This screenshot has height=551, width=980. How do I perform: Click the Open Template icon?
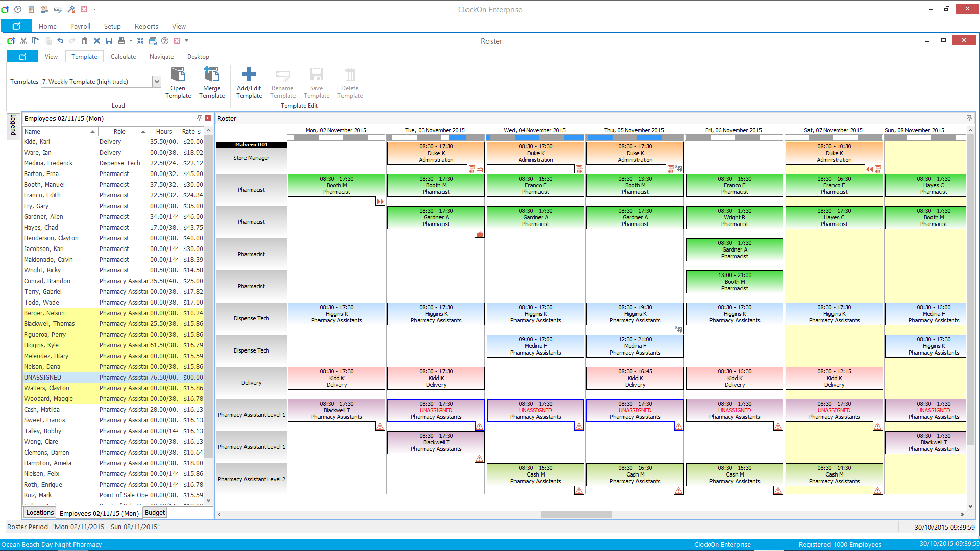[x=178, y=75]
